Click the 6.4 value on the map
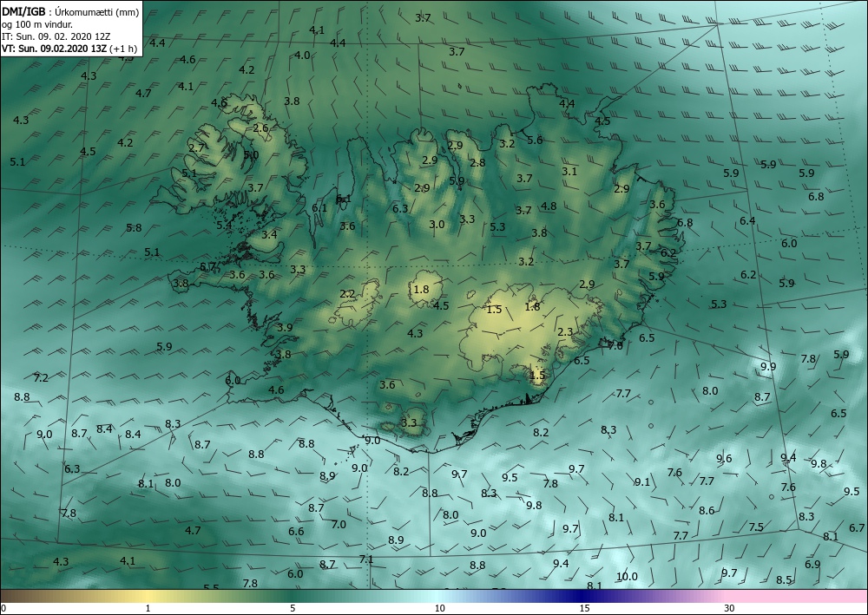Image resolution: width=868 pixels, height=615 pixels. point(747,220)
